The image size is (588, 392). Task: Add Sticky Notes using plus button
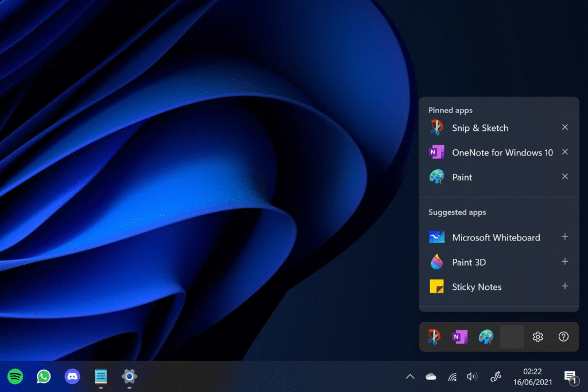pos(565,286)
